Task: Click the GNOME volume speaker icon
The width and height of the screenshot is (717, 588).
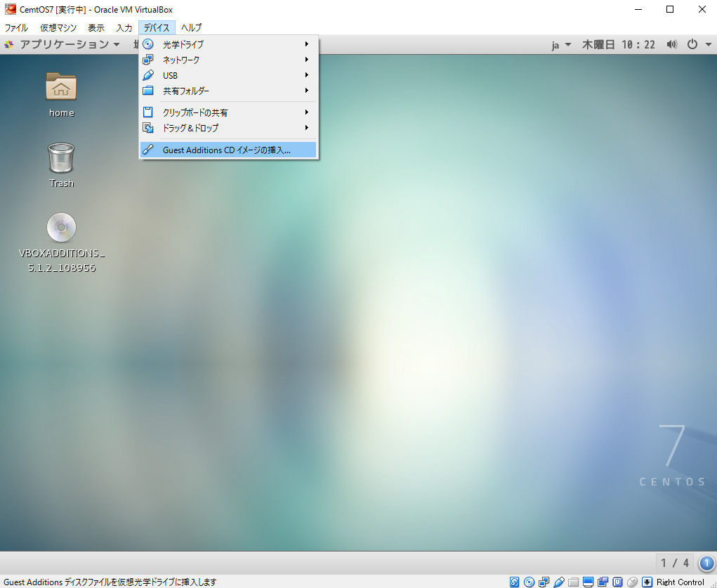Action: pos(672,44)
